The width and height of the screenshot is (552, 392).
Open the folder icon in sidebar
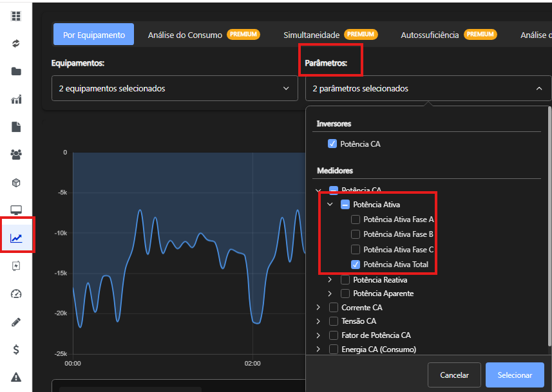(x=16, y=71)
